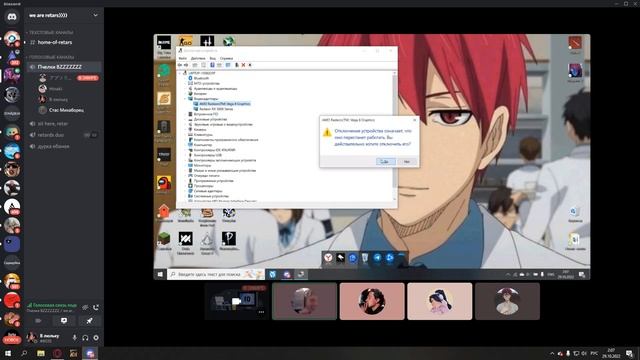The height and width of the screenshot is (360, 640).
Task: Deafen with the headphones icon
Action: [x=85, y=338]
